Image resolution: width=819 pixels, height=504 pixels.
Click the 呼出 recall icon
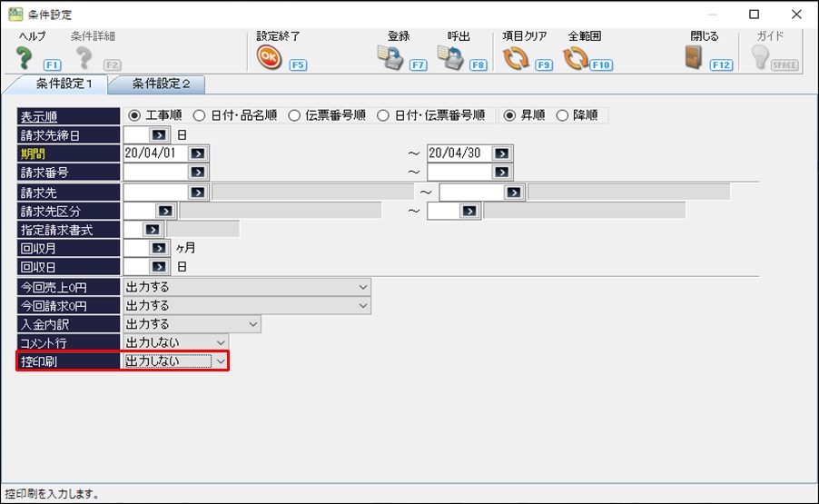[450, 58]
